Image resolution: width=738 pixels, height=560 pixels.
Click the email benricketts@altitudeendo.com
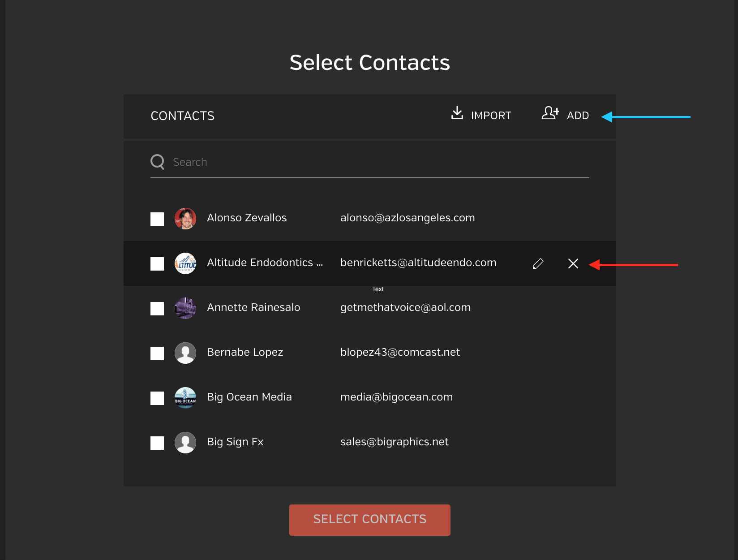point(418,263)
